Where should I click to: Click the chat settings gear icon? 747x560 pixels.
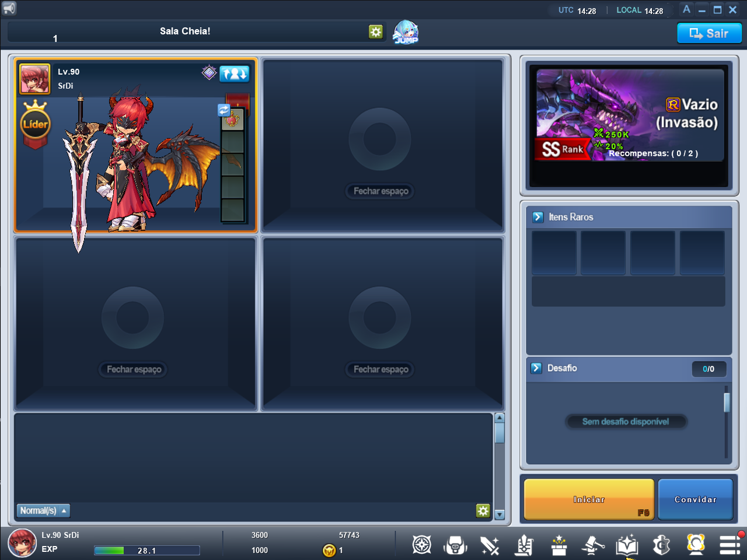point(483,511)
